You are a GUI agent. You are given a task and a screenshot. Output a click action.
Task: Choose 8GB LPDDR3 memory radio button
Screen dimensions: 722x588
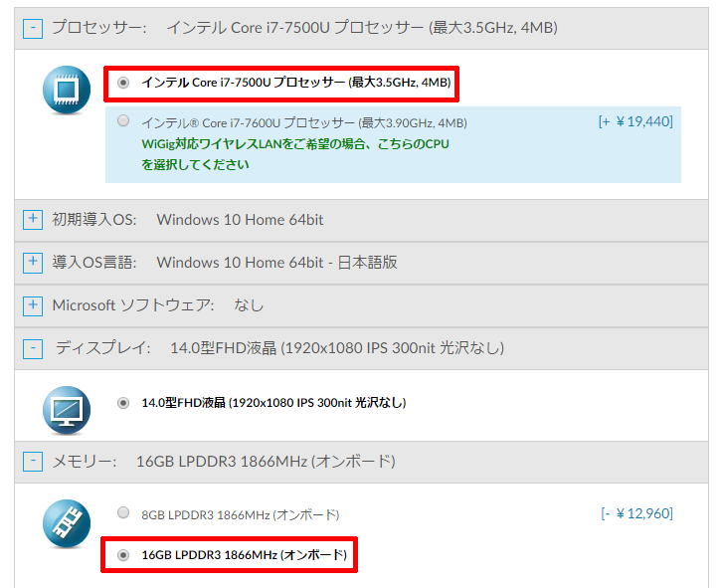click(x=123, y=512)
